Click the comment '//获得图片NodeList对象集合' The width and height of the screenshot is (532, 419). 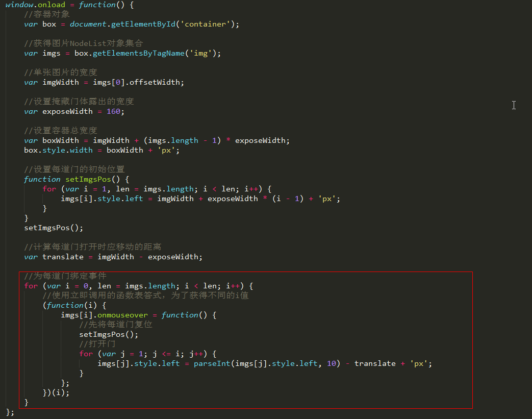[84, 43]
